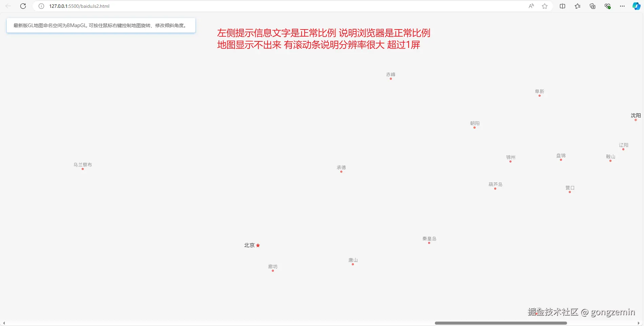Screen dimensions: 644x326
Task: Click the 营口 city label
Action: point(570,188)
